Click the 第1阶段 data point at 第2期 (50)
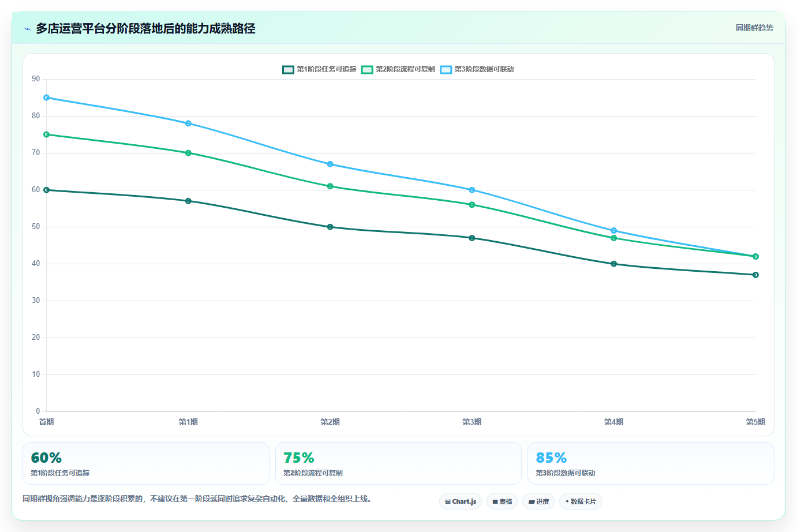The width and height of the screenshot is (797, 532). point(330,227)
